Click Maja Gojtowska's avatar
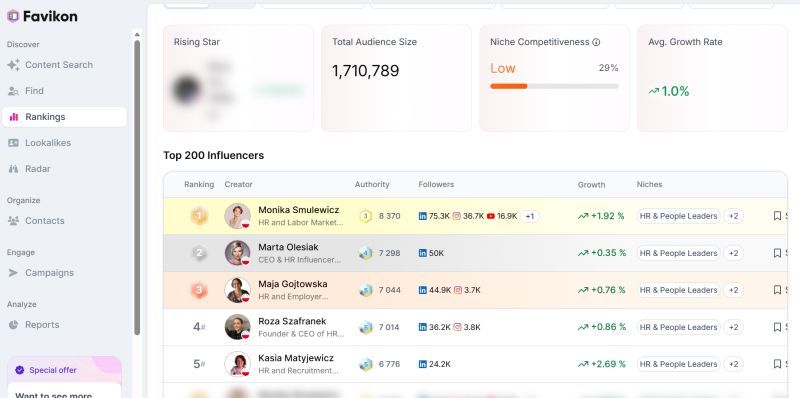Viewport: 800px width, 398px height. click(x=237, y=290)
